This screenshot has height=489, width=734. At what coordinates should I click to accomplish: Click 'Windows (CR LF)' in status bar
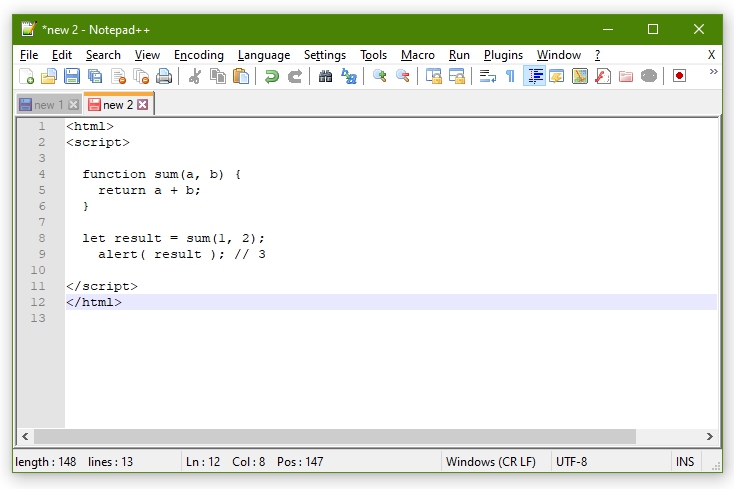point(491,462)
